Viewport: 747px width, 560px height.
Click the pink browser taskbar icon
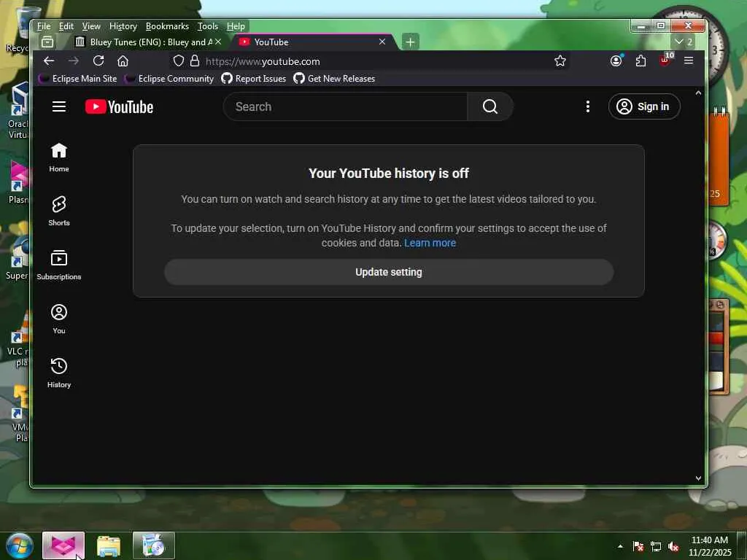pyautogui.click(x=63, y=545)
